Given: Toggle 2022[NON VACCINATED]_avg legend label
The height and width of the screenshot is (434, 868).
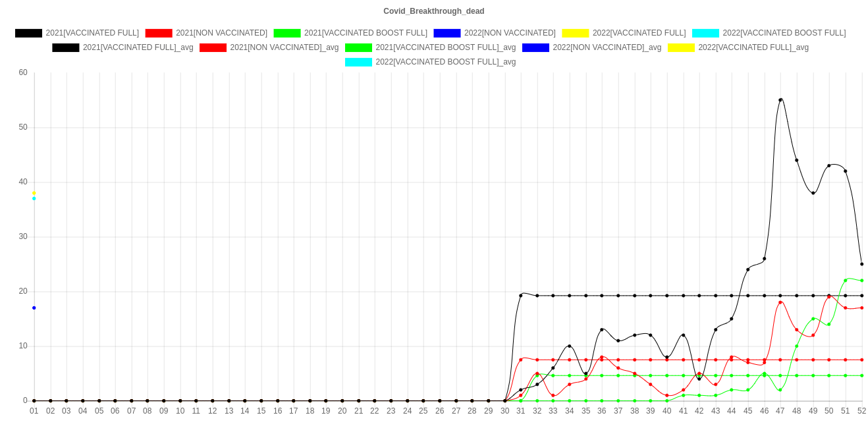Looking at the screenshot, I should tap(607, 47).
